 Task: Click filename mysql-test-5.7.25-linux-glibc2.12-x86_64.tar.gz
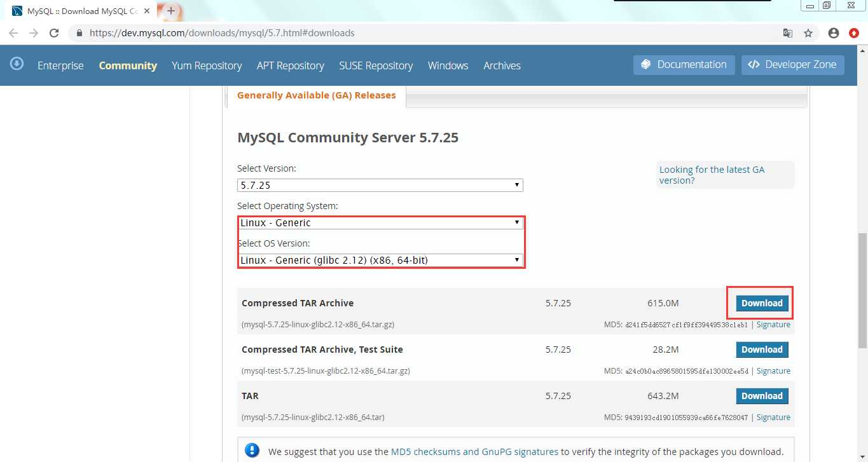tap(326, 371)
